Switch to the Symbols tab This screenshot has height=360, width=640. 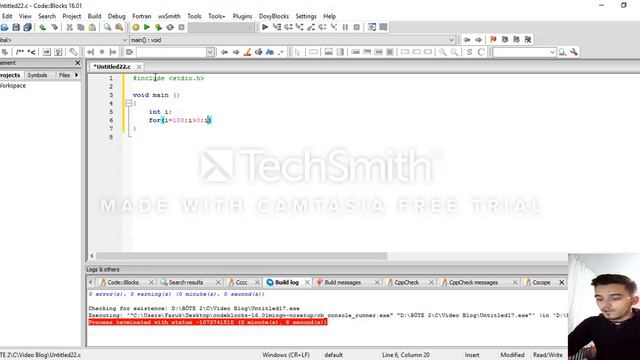(x=37, y=75)
